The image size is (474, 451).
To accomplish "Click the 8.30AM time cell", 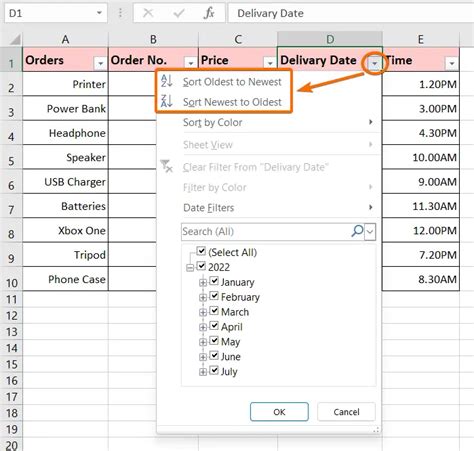I will coord(421,279).
